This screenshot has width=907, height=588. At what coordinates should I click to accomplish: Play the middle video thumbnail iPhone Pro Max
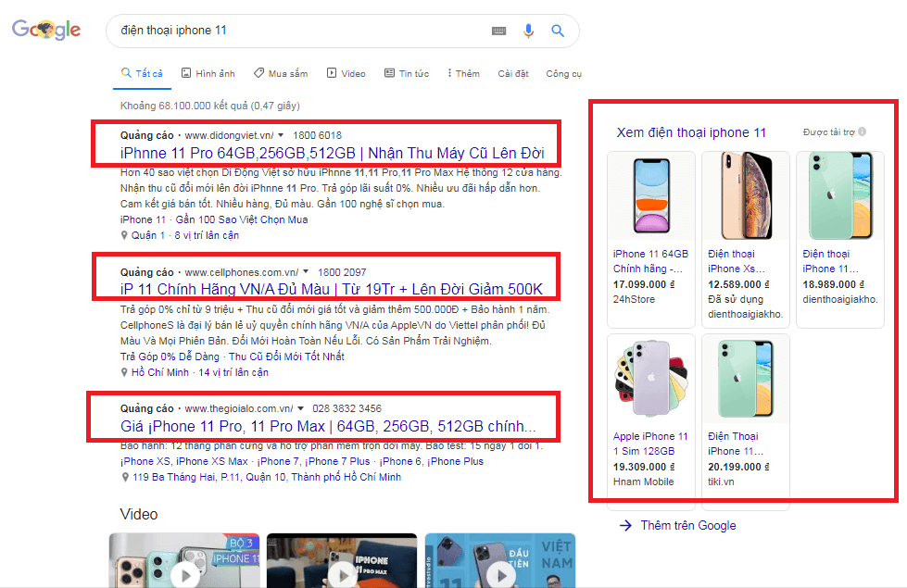pyautogui.click(x=343, y=575)
